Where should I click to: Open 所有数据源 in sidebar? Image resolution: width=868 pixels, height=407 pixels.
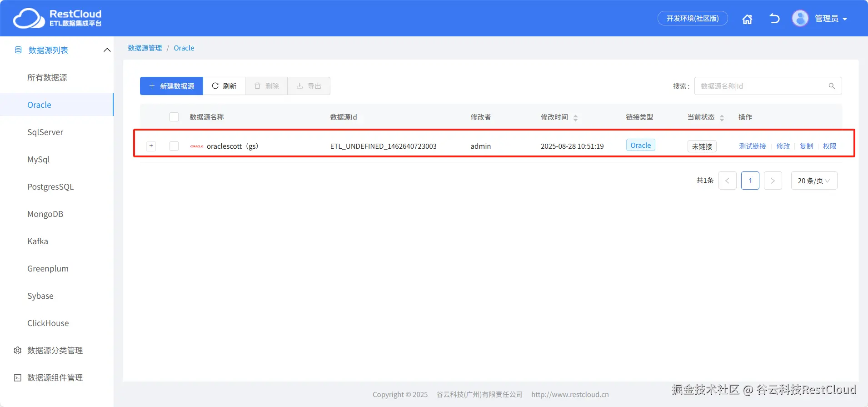point(47,78)
